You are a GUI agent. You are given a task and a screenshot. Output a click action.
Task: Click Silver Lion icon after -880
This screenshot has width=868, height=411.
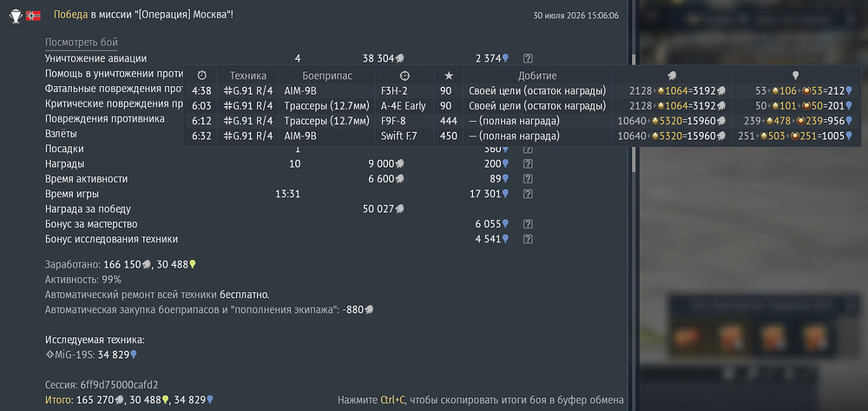[369, 309]
